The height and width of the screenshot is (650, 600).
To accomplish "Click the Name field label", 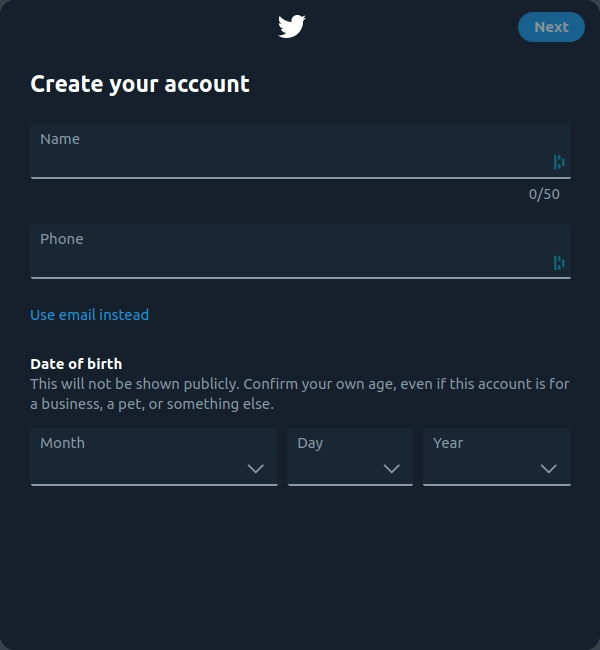I will pyautogui.click(x=60, y=139).
